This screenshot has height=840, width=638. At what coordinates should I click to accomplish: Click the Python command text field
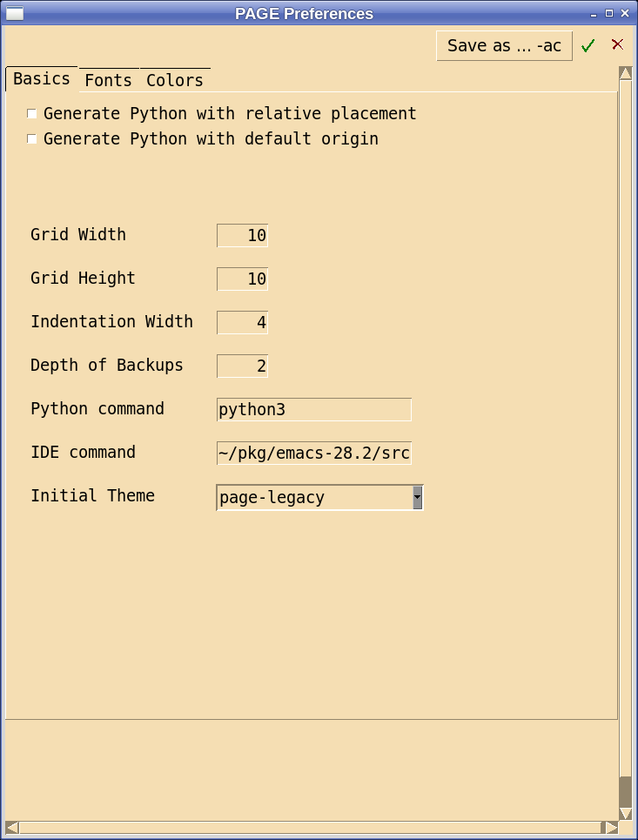coord(313,409)
